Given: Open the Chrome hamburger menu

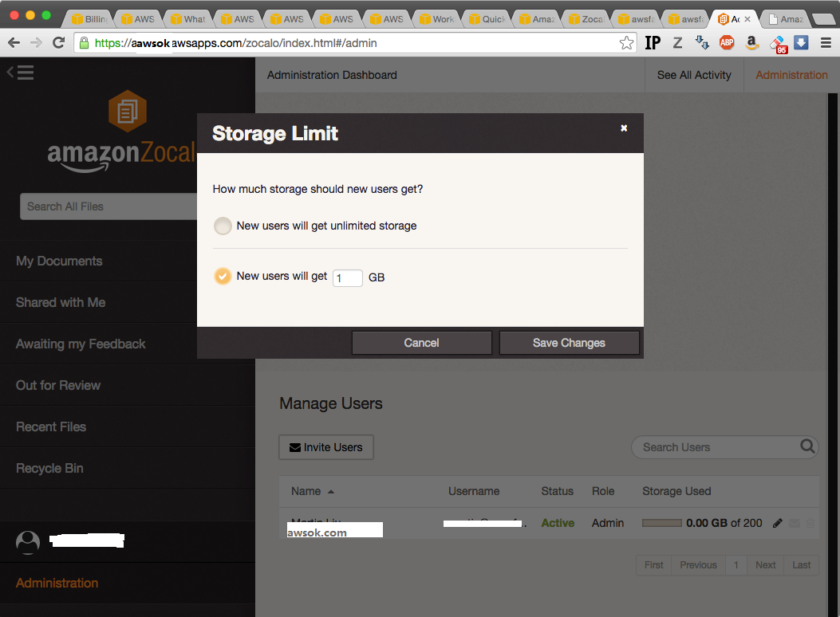Looking at the screenshot, I should (x=826, y=43).
